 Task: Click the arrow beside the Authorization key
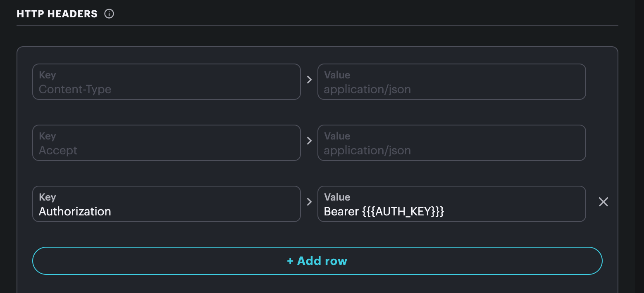(x=309, y=202)
